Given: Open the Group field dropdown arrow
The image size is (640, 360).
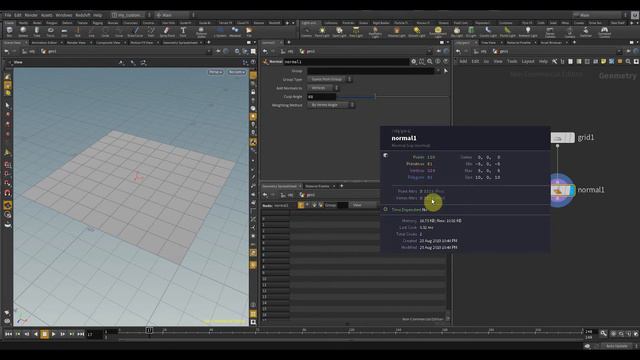Looking at the screenshot, I should 438,71.
